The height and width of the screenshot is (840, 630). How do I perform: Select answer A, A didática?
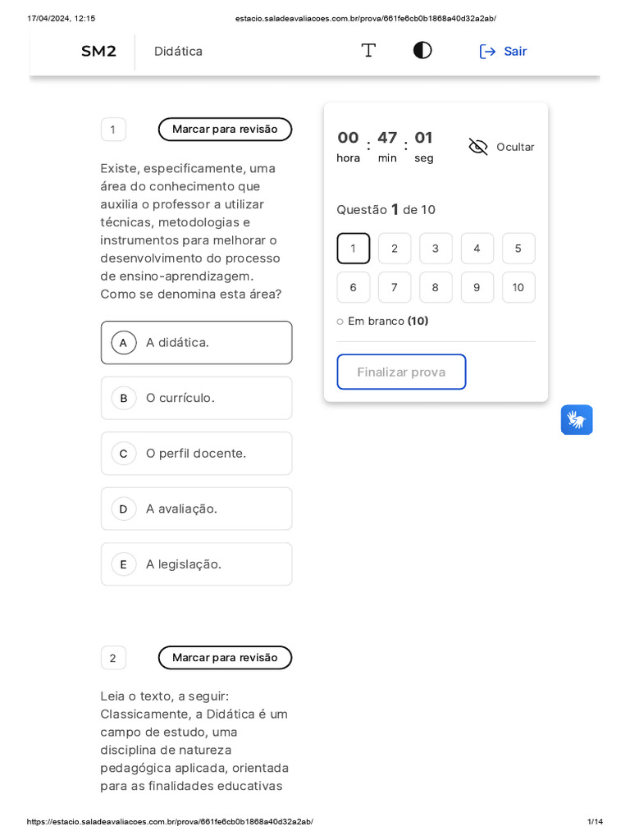coord(196,343)
